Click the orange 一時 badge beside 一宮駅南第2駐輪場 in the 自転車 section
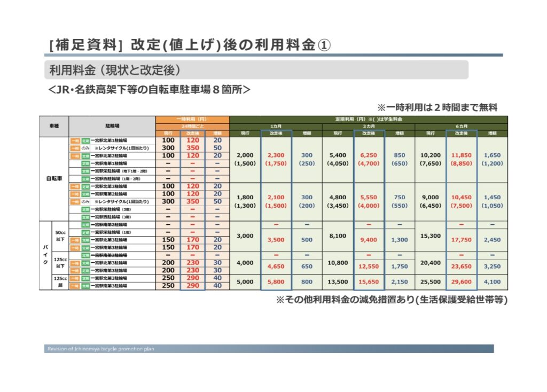547x392 pixels. click(75, 194)
